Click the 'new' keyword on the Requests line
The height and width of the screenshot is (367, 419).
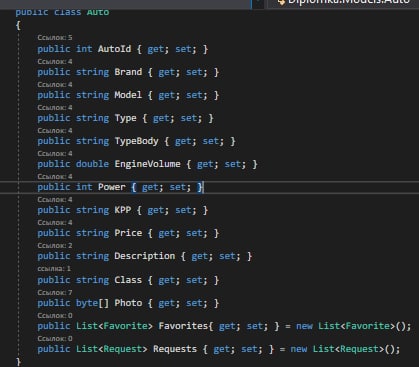299,349
